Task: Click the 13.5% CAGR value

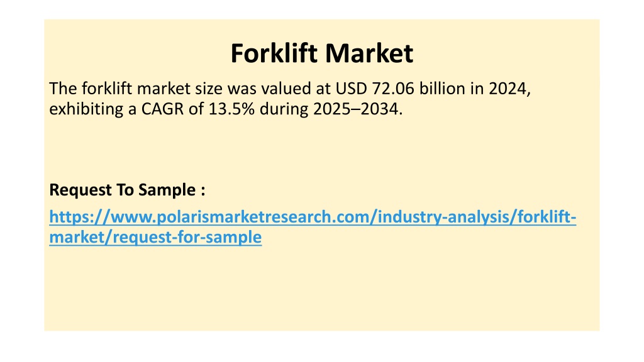Action: [231, 109]
